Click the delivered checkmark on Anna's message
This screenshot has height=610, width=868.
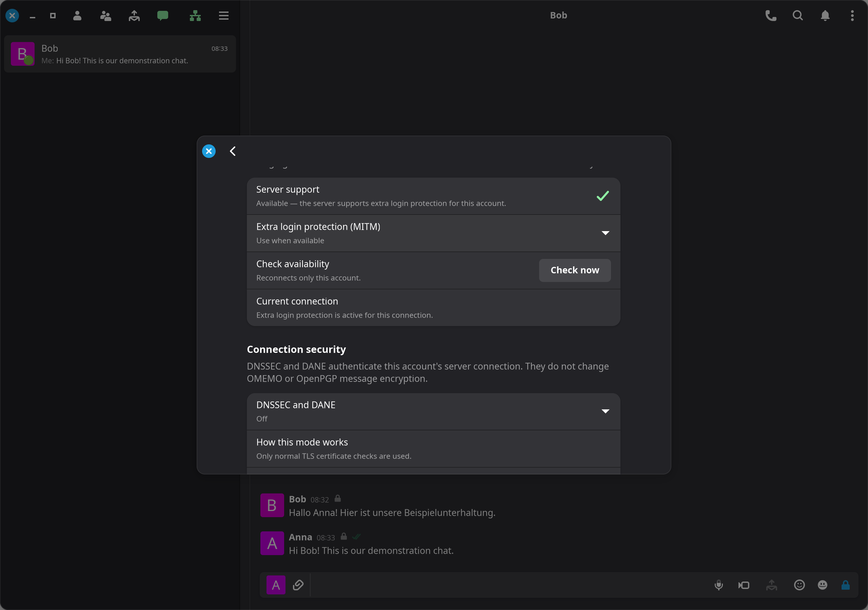point(356,537)
